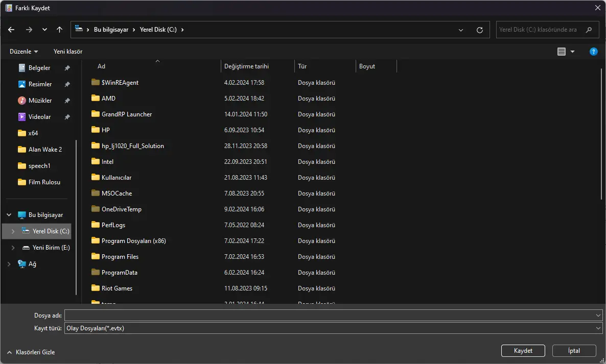Viewport: 606px width, 364px height.
Task: Select Yerel Disk (C:) breadcrumb
Action: point(158,30)
